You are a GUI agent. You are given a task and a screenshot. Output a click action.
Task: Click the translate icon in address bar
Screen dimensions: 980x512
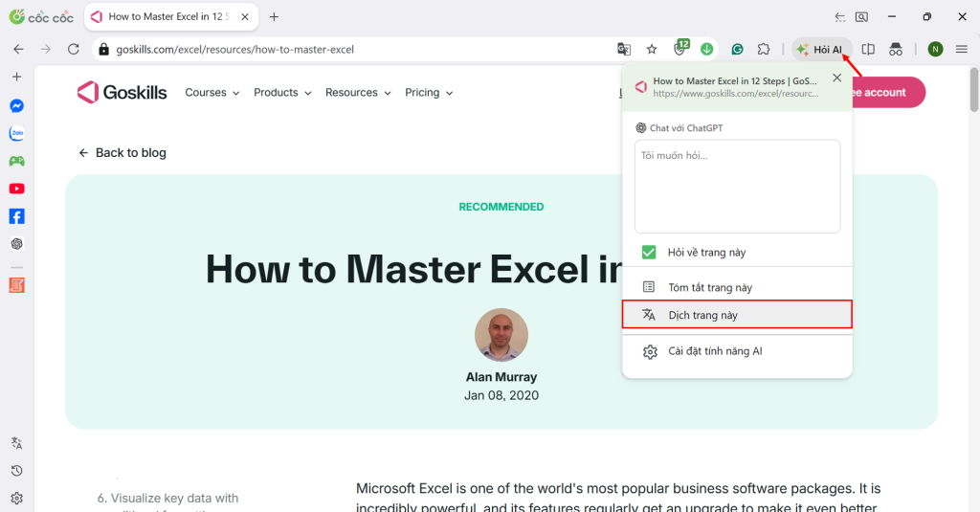click(x=624, y=50)
